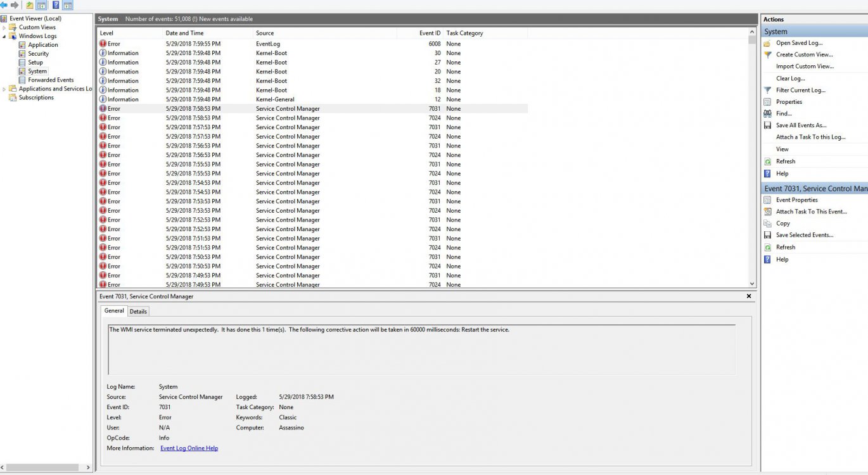Click the Filter Current Log funnel icon
The image size is (868, 475).
[x=767, y=90]
